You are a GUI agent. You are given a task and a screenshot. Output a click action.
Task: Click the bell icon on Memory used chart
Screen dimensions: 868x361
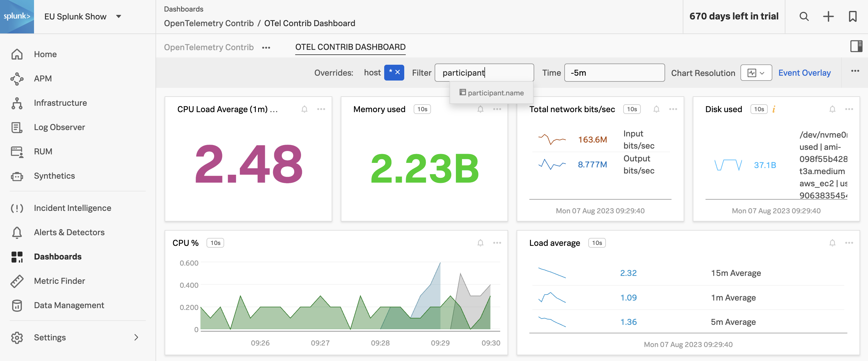point(480,109)
